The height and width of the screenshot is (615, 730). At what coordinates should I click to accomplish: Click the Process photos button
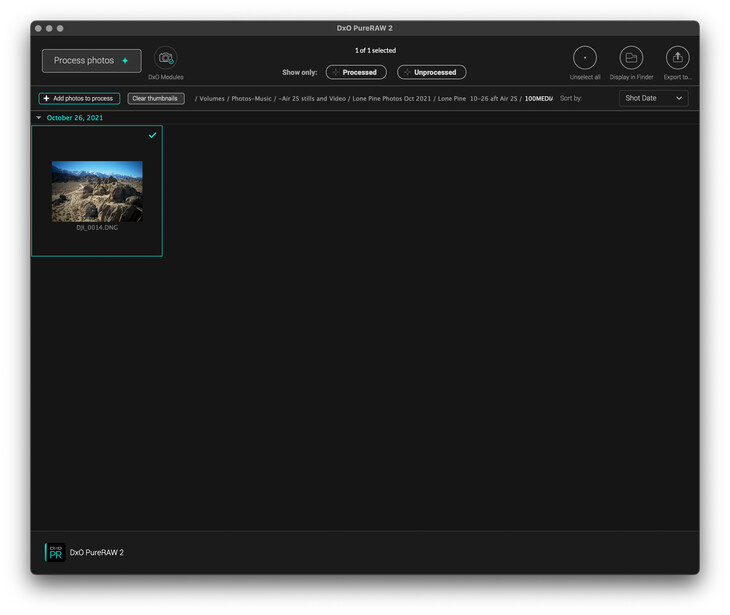click(x=92, y=61)
